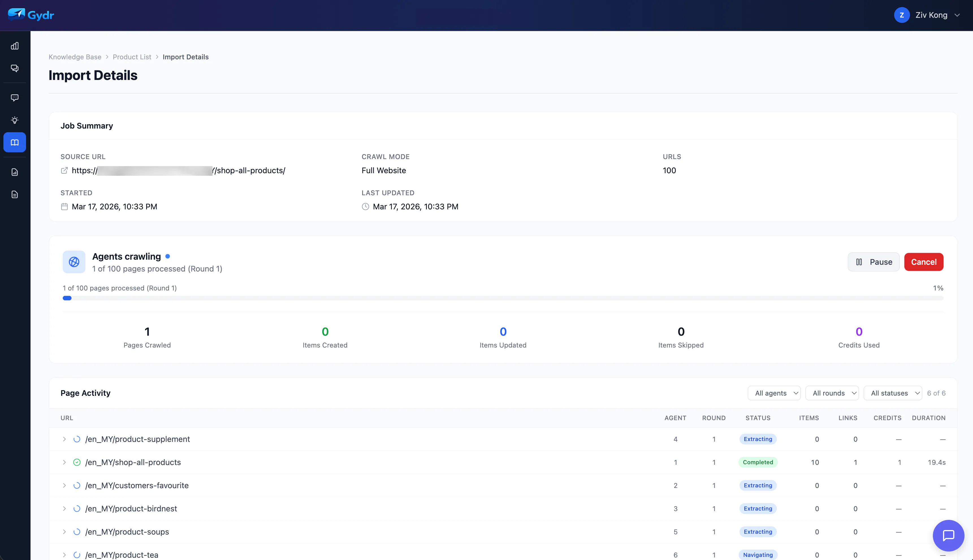Expand the /en_MY/shop-all-products row

pyautogui.click(x=64, y=462)
